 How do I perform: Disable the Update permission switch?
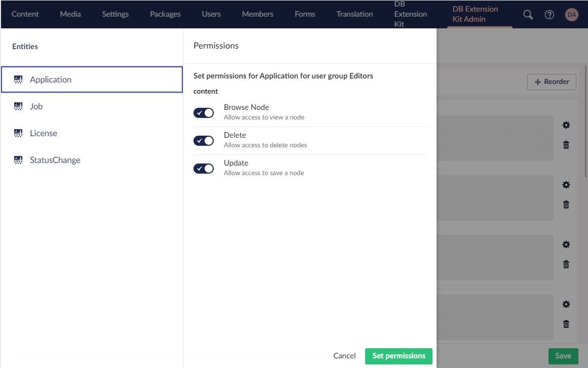click(x=204, y=168)
